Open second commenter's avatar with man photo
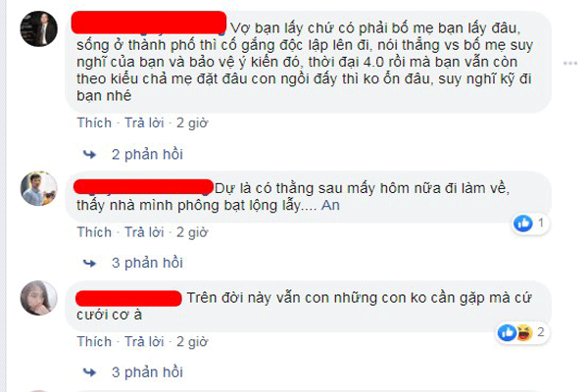Viewport: 588px width, 392px height. [38, 189]
